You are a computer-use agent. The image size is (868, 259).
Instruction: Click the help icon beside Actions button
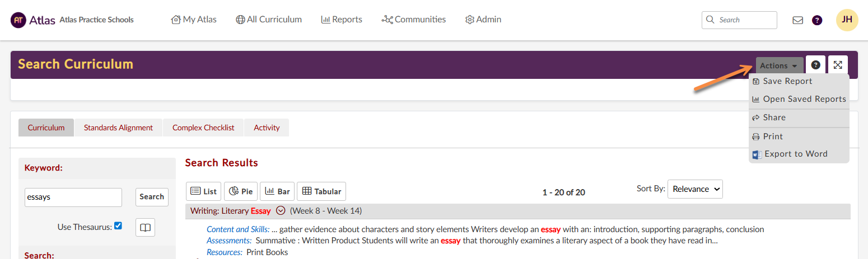click(x=815, y=65)
